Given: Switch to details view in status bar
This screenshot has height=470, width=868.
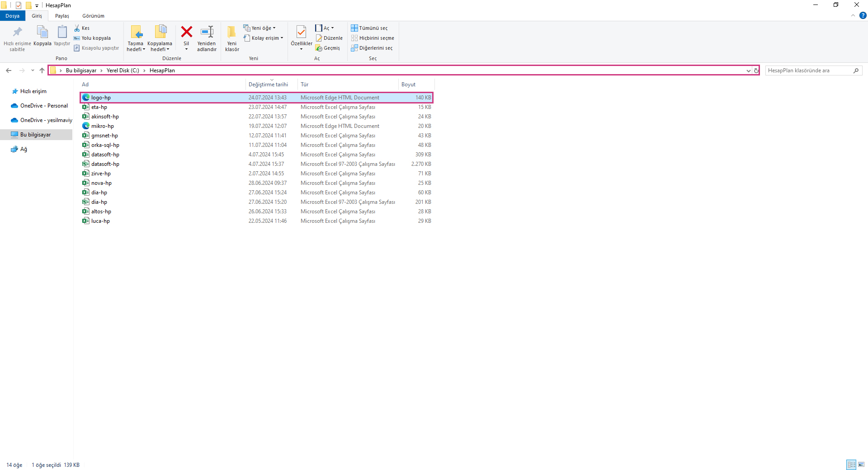Looking at the screenshot, I should (851, 465).
